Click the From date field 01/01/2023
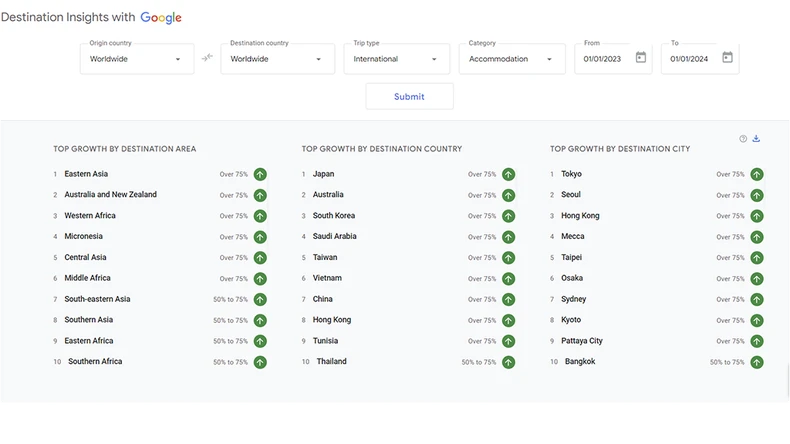 click(603, 59)
